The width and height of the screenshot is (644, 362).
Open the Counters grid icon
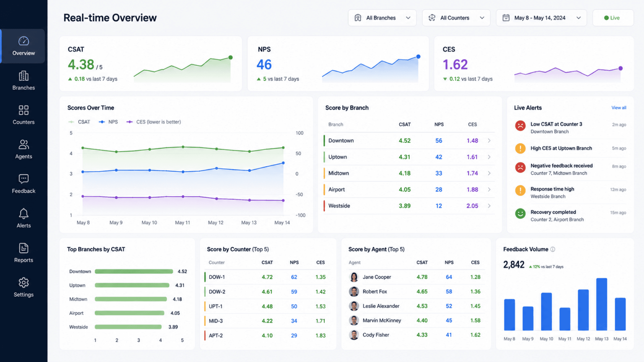[x=23, y=110]
